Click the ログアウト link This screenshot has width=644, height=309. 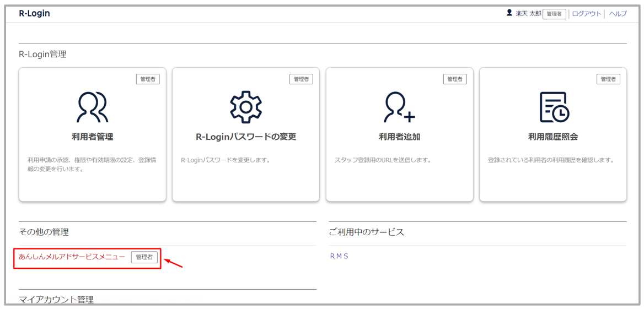click(x=587, y=14)
